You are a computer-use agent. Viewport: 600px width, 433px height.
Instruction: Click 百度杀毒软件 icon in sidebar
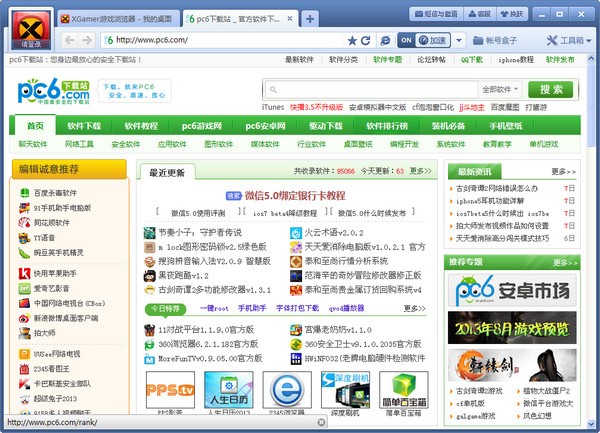pyautogui.click(x=24, y=193)
